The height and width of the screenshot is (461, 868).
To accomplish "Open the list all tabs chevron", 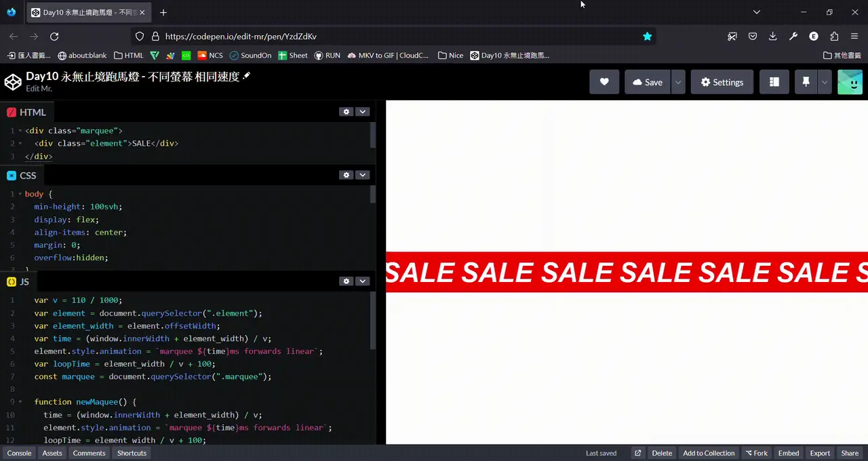I will pos(757,12).
